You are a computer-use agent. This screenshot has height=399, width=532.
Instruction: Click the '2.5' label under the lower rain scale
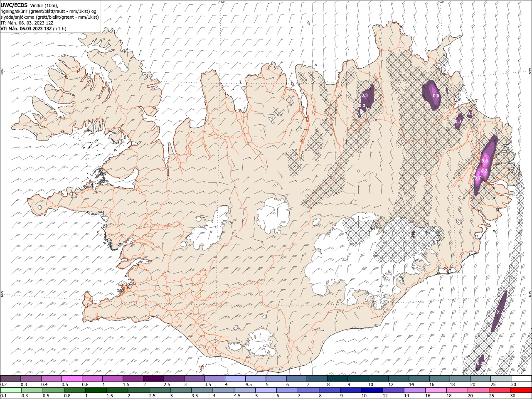tap(153, 396)
